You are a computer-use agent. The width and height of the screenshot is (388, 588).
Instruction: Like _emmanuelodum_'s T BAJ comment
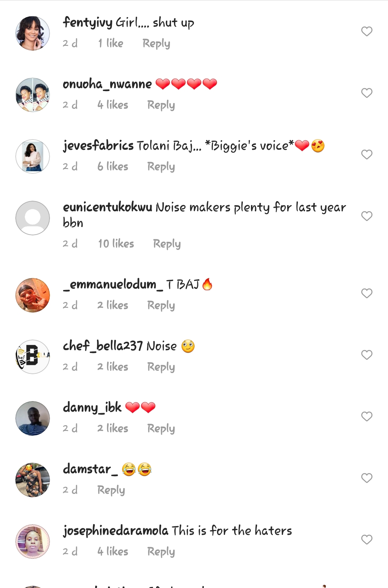pyautogui.click(x=366, y=294)
